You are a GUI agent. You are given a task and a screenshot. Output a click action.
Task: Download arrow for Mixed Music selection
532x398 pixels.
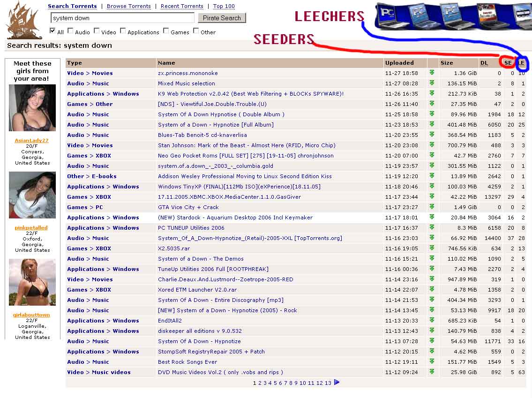[x=432, y=83]
